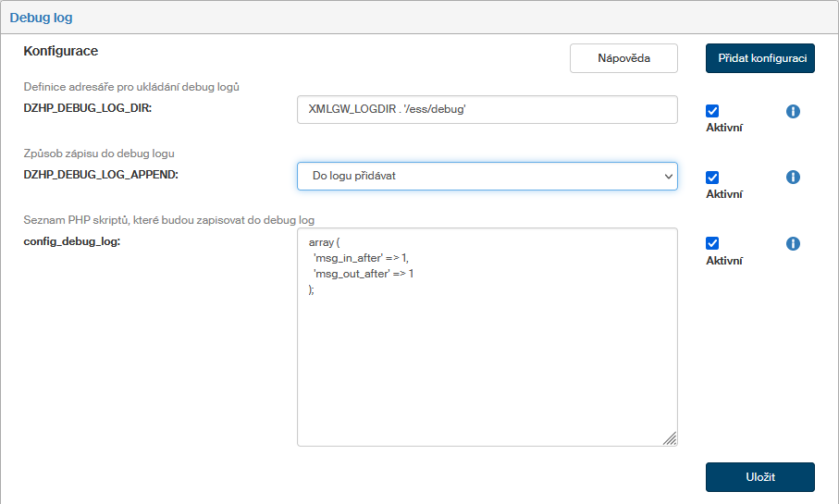Click the Aktivní label beside PHP scripts list
This screenshot has width=839, height=504.
pyautogui.click(x=724, y=261)
